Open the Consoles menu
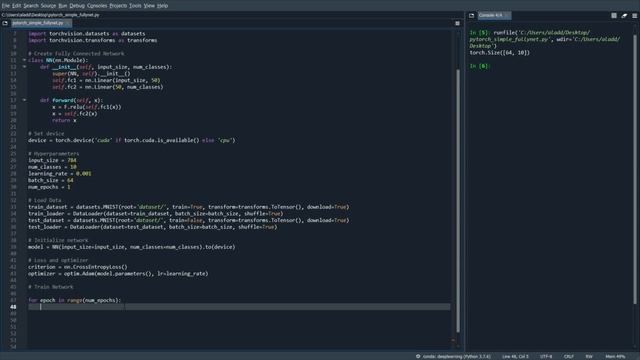Viewport: 640px width, 360px height. pos(97,6)
